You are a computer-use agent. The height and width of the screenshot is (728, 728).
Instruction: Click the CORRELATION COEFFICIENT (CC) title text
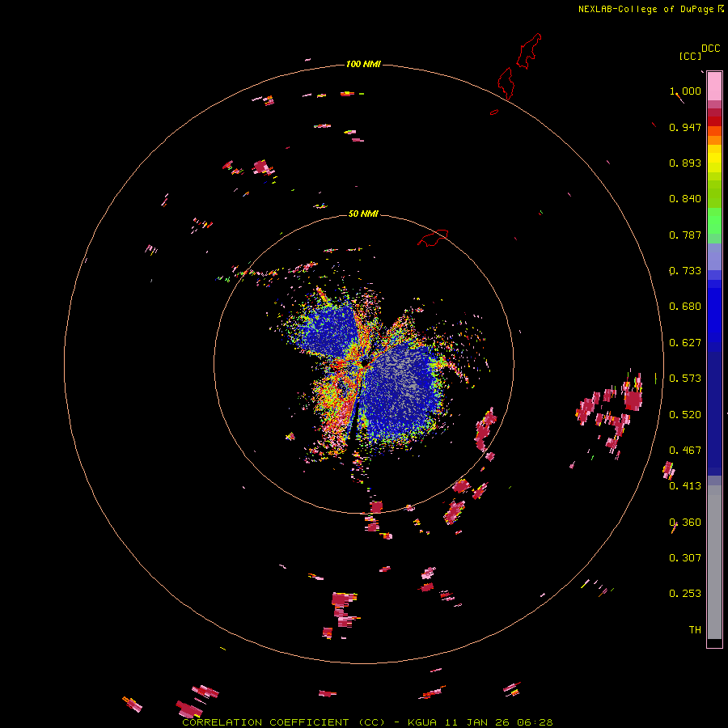[284, 722]
